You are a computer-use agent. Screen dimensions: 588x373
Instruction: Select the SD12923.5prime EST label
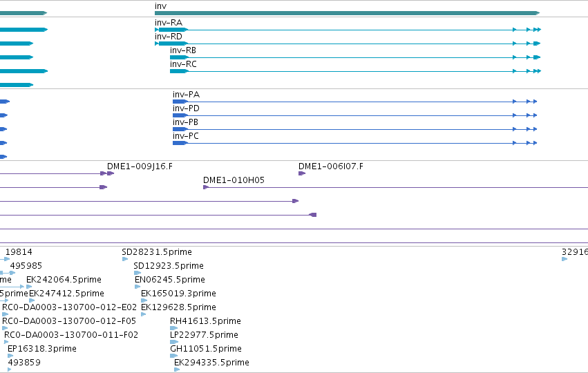(x=169, y=266)
